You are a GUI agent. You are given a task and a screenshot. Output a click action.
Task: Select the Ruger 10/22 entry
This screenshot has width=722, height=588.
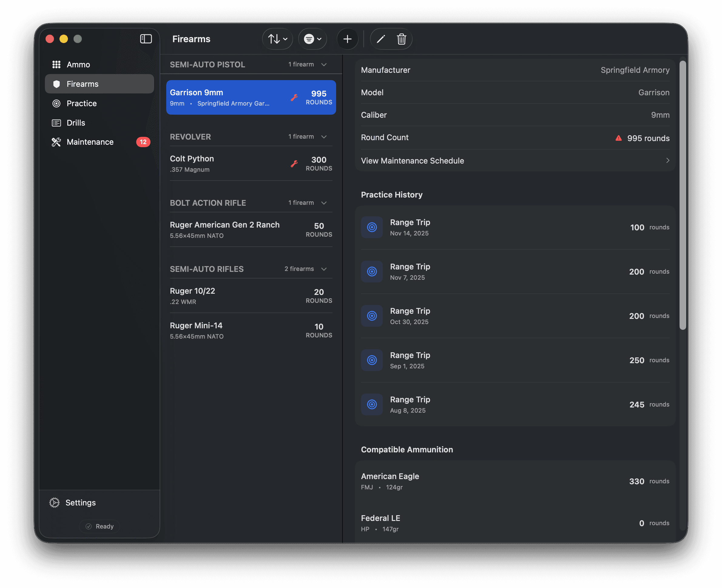click(251, 295)
